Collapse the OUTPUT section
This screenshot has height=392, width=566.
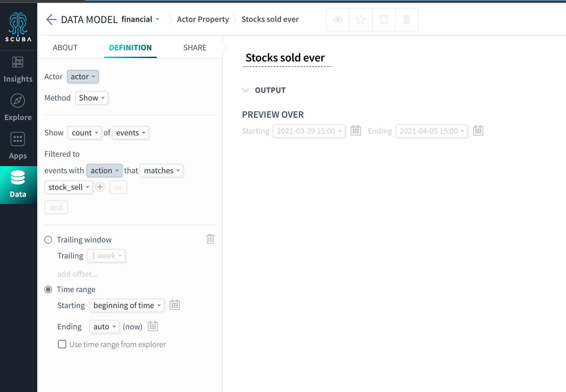[x=245, y=90]
